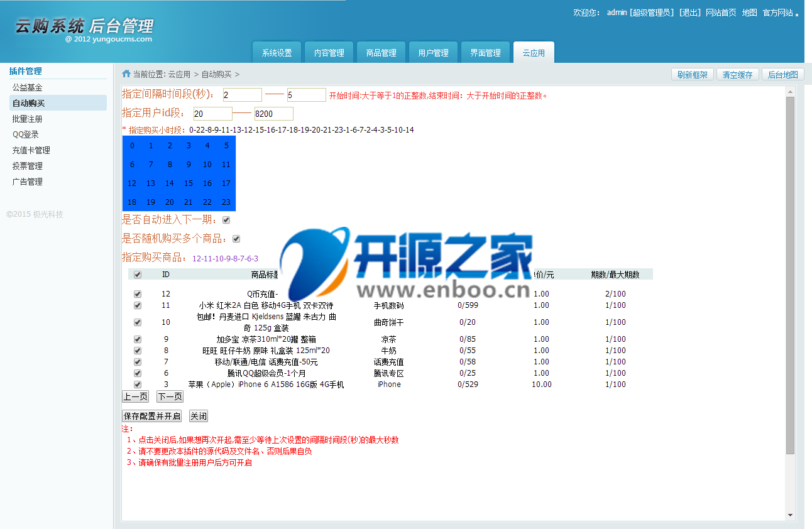This screenshot has height=529, width=812.
Task: Open QQ登录 in the sidebar
Action: point(26,134)
